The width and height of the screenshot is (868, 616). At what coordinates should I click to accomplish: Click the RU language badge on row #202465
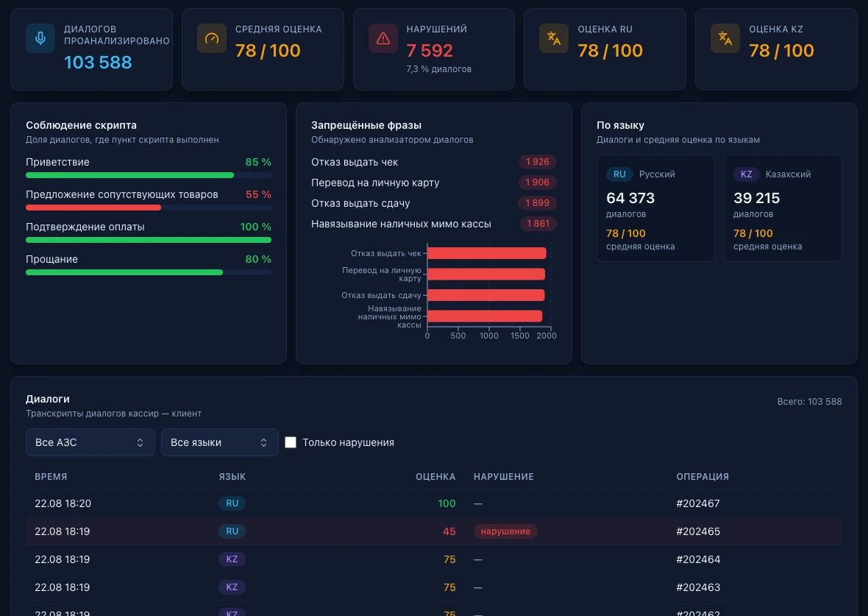click(x=232, y=531)
